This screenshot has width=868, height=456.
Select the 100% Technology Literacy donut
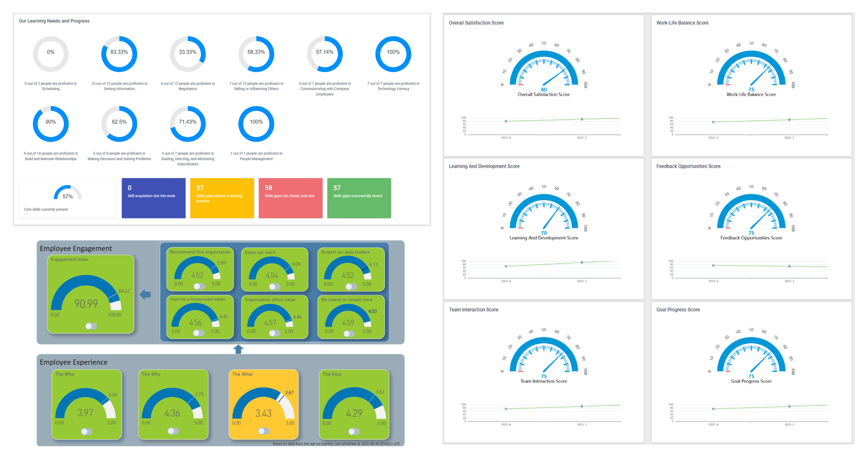point(393,54)
